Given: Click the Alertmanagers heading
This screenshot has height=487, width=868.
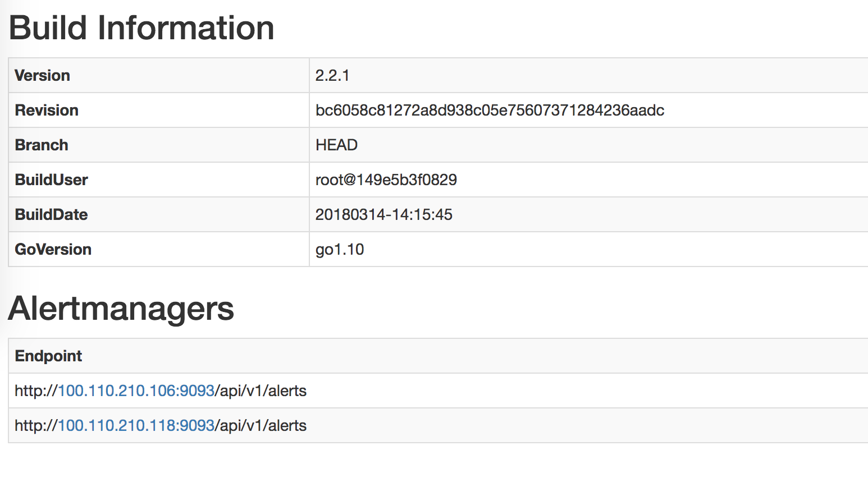Looking at the screenshot, I should tap(121, 308).
